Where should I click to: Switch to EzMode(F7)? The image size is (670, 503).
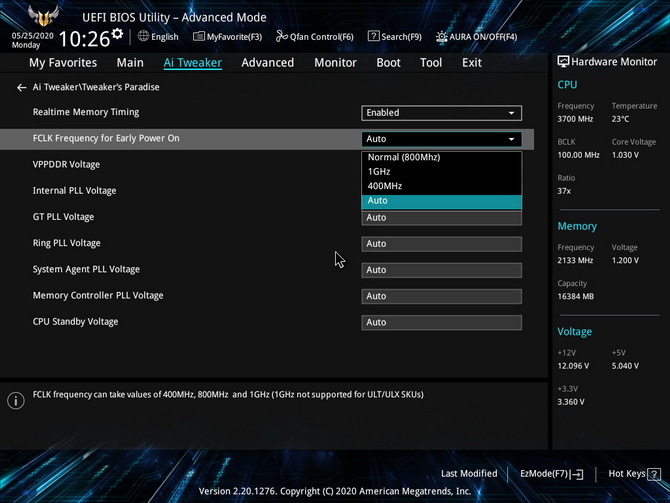[x=551, y=474]
